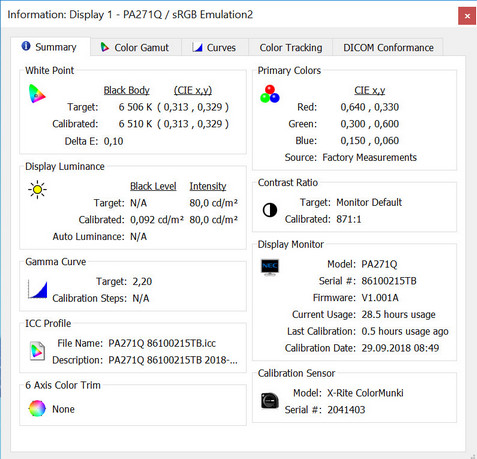The width and height of the screenshot is (477, 459).
Task: Close the Information dialog window
Action: [x=467, y=16]
